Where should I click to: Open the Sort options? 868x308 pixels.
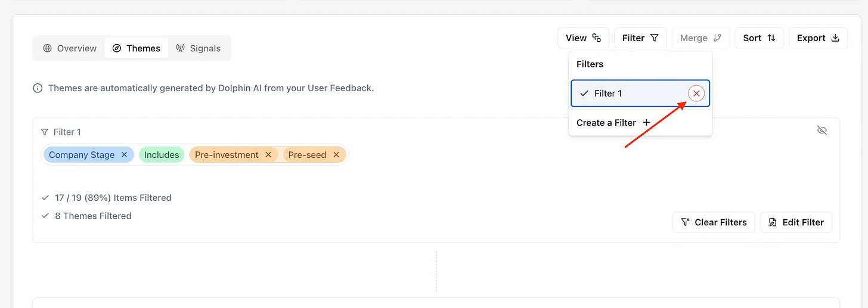(x=759, y=38)
